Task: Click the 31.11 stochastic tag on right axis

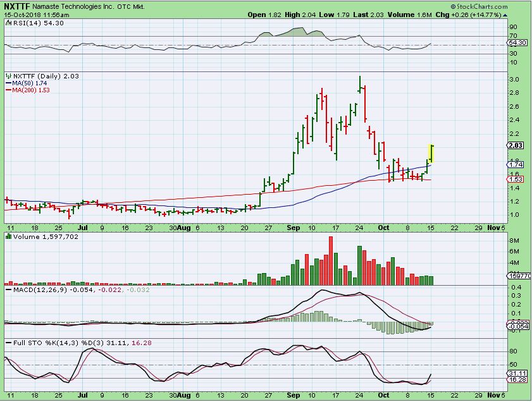Action: [517, 373]
